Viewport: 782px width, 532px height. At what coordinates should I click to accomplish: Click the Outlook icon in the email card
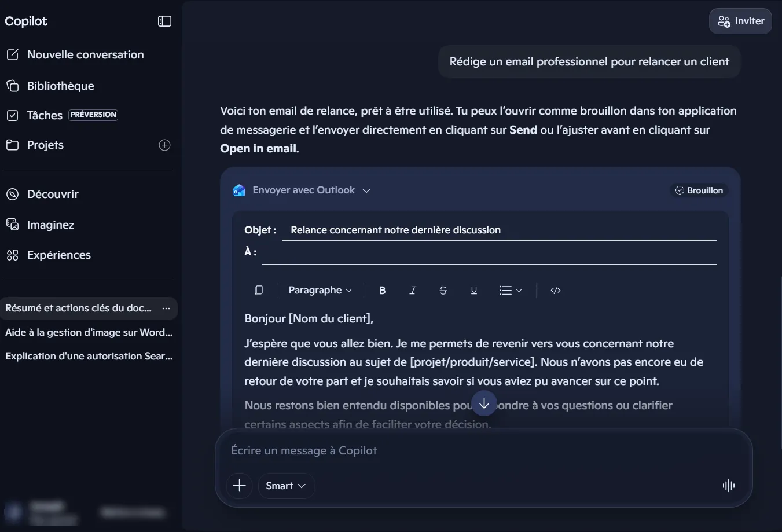[239, 190]
